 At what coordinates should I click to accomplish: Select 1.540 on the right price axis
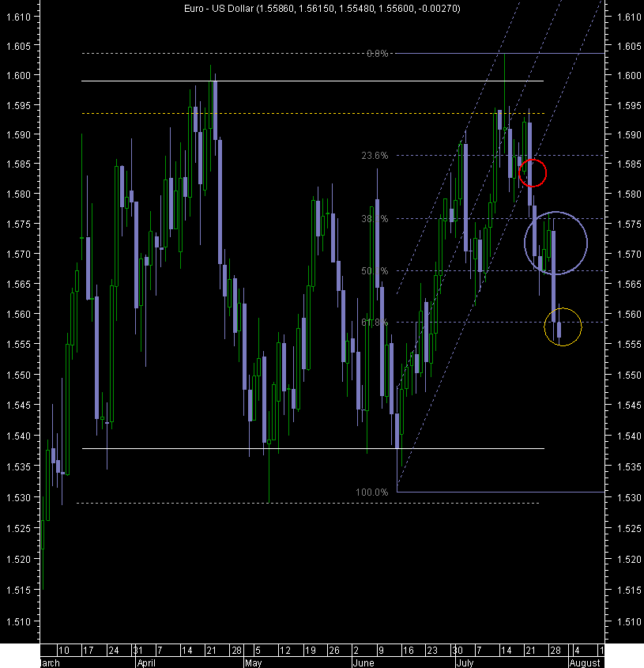629,436
